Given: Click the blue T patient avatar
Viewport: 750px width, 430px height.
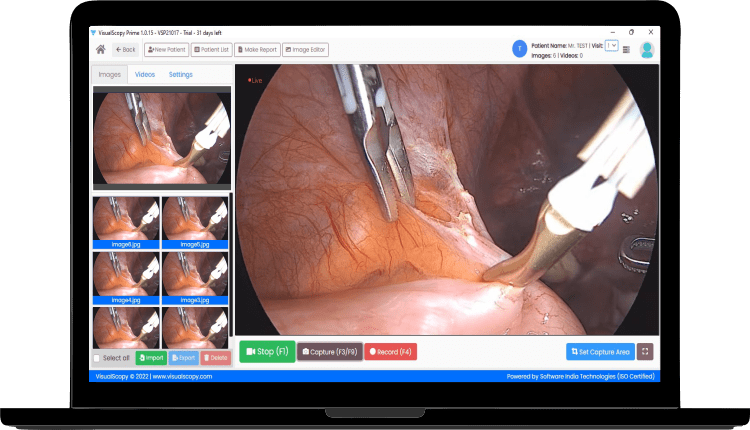Looking at the screenshot, I should click(519, 49).
